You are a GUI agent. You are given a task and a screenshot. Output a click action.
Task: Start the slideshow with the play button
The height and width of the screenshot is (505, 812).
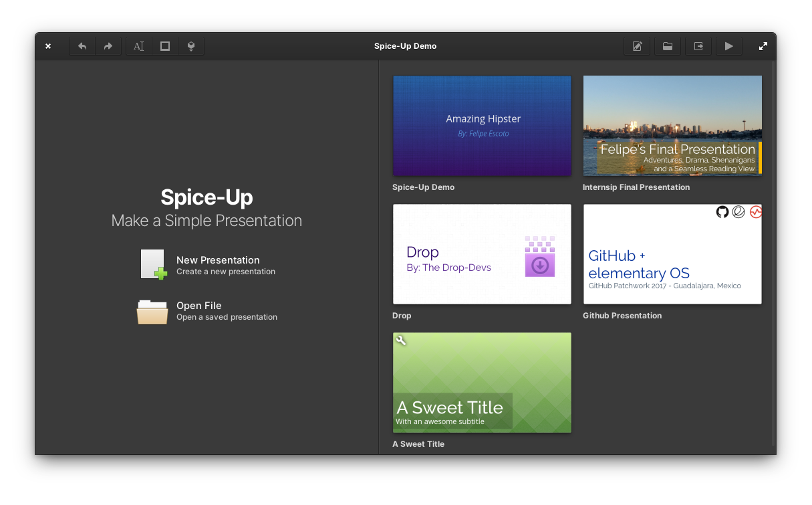tap(729, 46)
